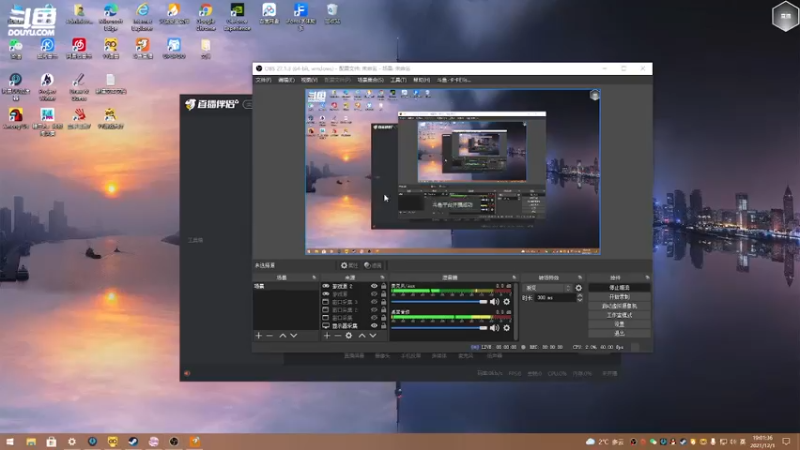Viewport: 800px width, 450px height.
Task: Add a new source with plus icon
Action: (x=326, y=336)
